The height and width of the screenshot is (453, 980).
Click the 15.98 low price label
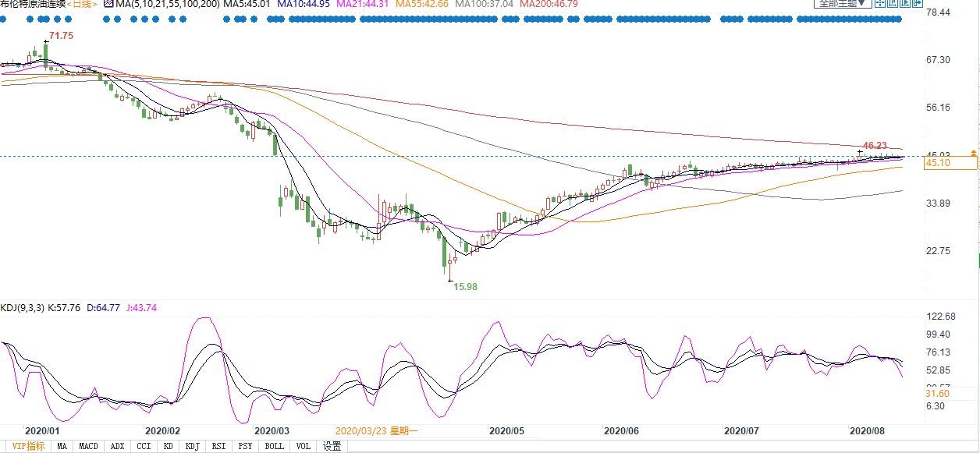tap(465, 286)
